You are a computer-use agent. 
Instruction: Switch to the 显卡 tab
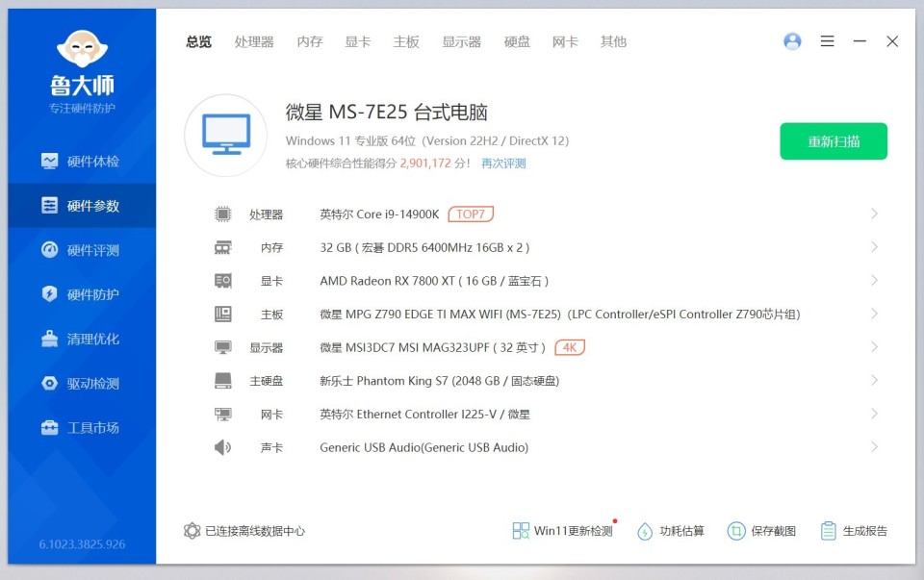click(358, 41)
